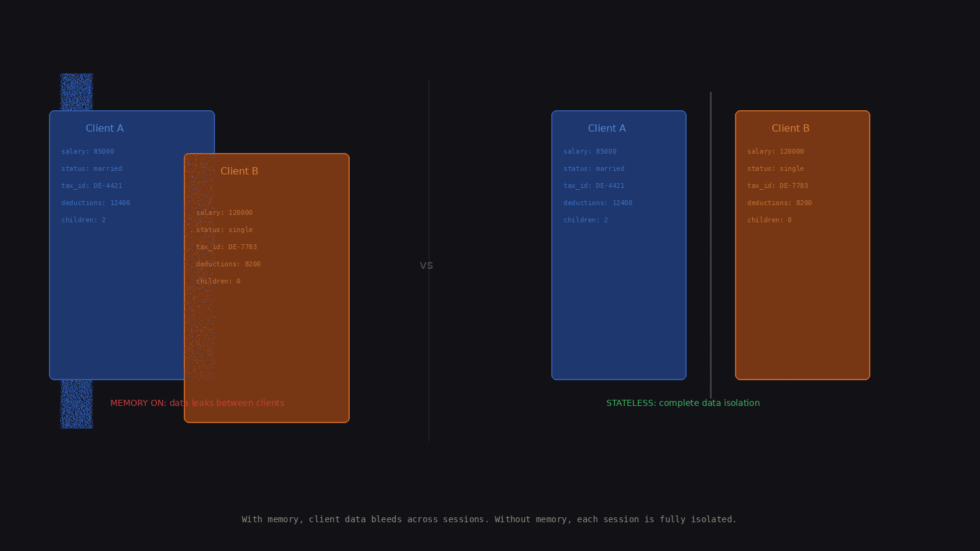Click the blue noise strip above the Client A card

pos(77,92)
